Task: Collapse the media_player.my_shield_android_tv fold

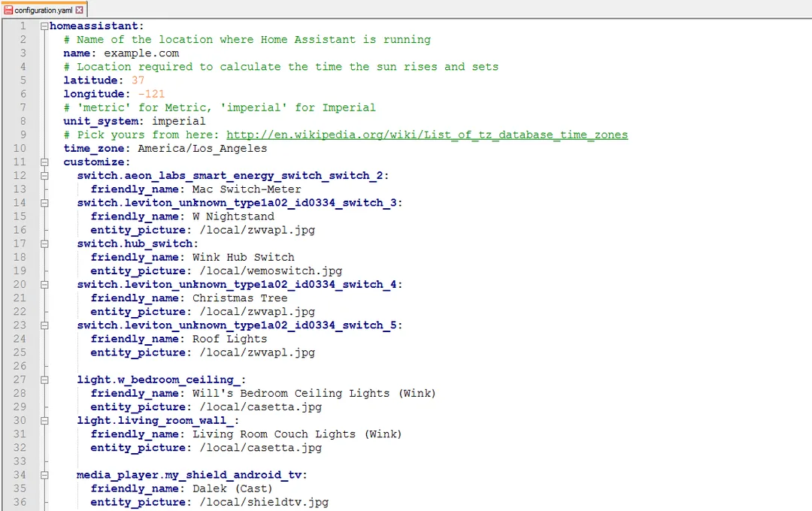Action: pos(44,475)
